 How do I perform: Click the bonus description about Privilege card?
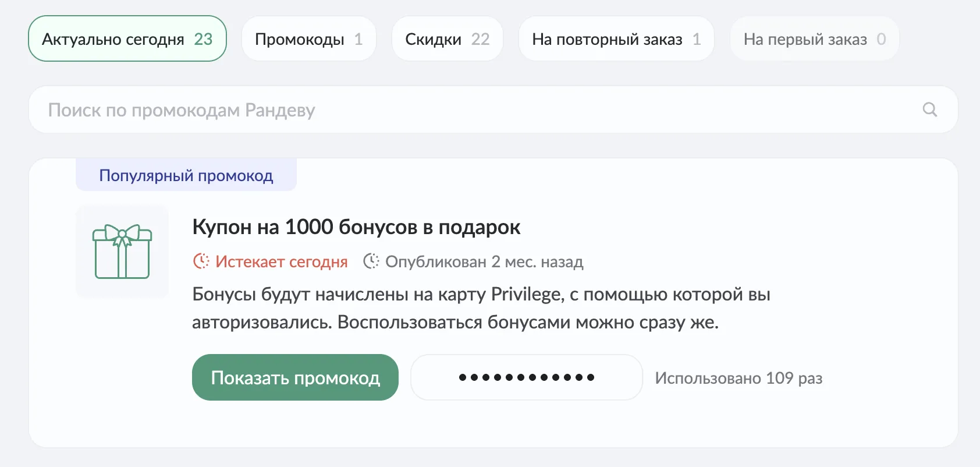[481, 308]
